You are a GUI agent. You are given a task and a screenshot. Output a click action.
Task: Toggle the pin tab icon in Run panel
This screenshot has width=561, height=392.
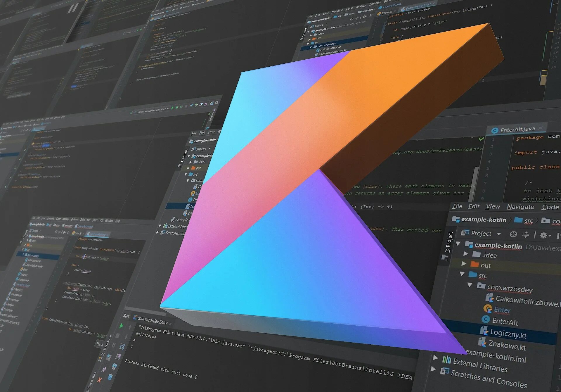point(104,369)
